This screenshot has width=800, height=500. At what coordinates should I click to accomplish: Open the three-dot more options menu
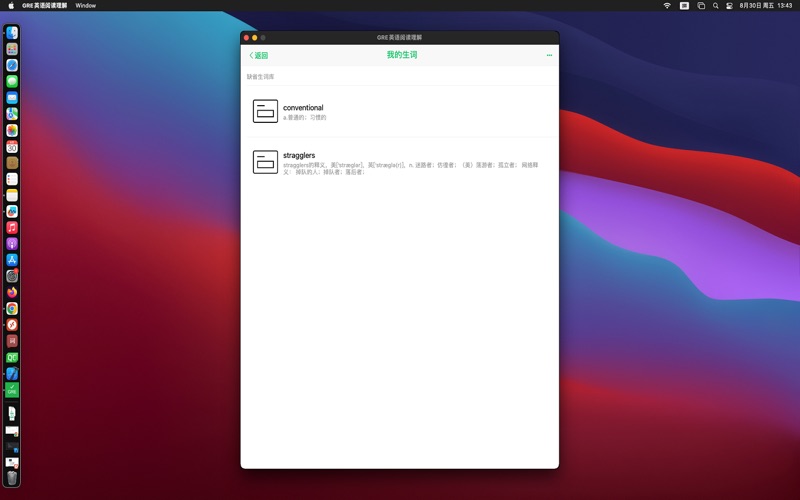(549, 56)
